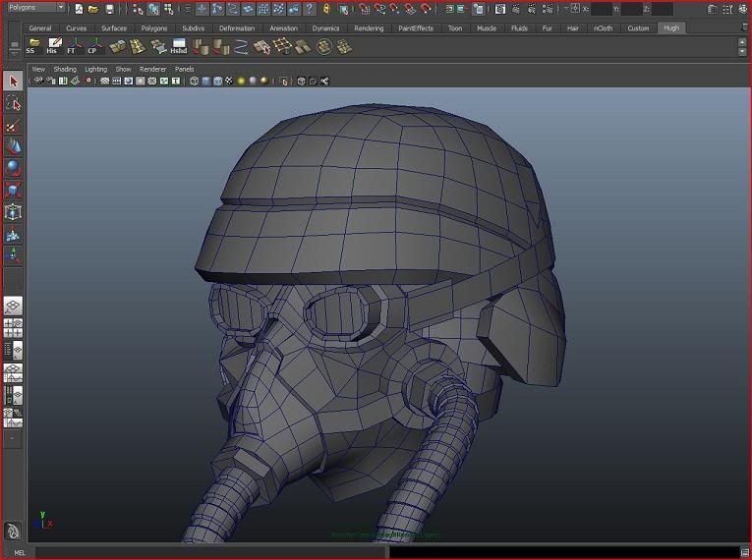
Task: Select the arrow Select tool
Action: [x=13, y=82]
